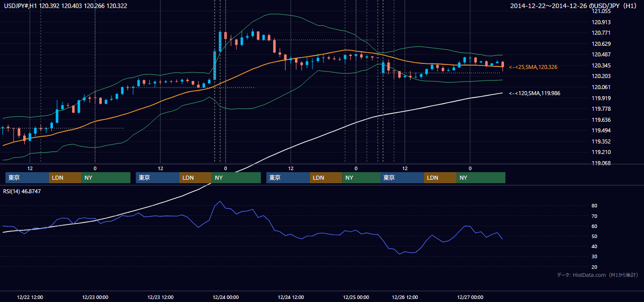Click RSI scale value 70

(594, 216)
